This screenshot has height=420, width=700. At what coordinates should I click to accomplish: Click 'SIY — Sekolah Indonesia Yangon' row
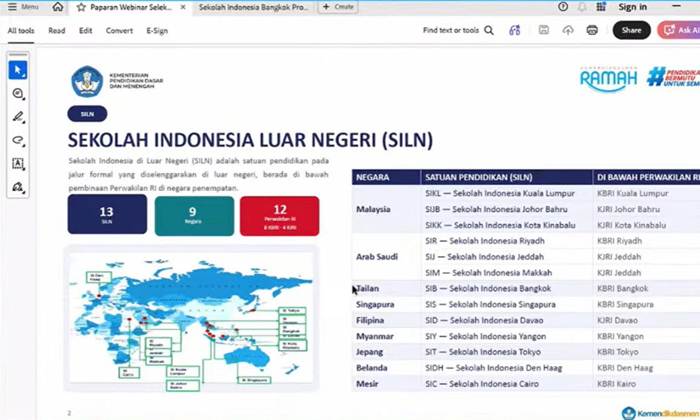click(x=485, y=336)
